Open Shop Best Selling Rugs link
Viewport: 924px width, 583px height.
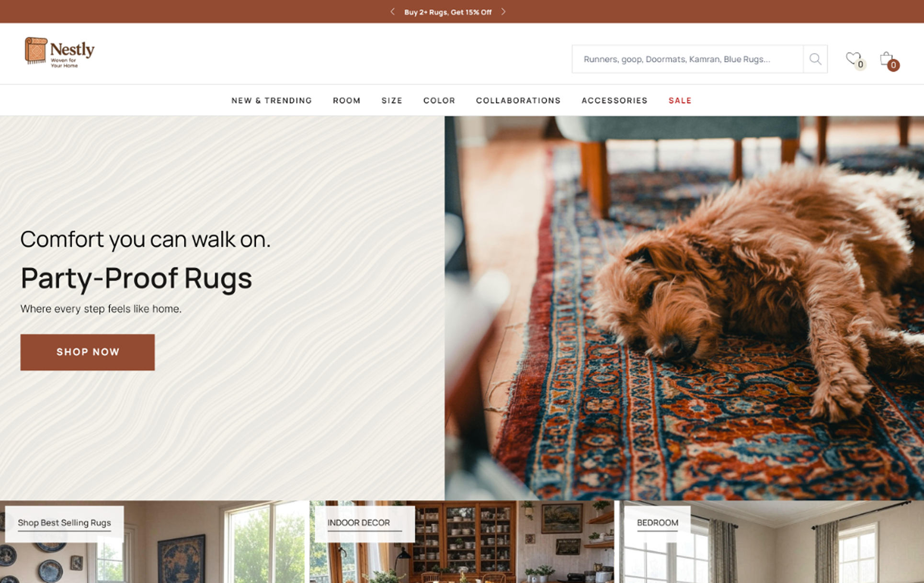64,523
